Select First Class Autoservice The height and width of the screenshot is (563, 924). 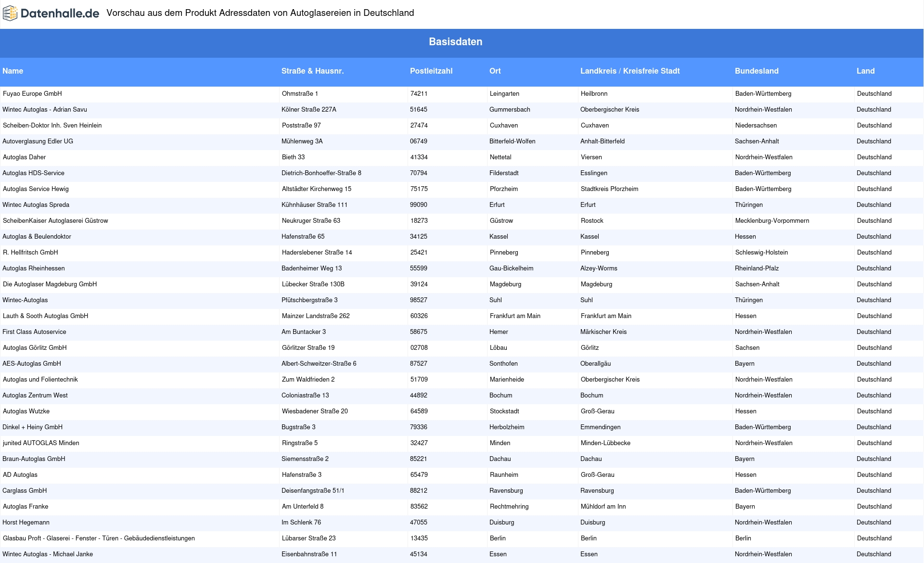34,332
